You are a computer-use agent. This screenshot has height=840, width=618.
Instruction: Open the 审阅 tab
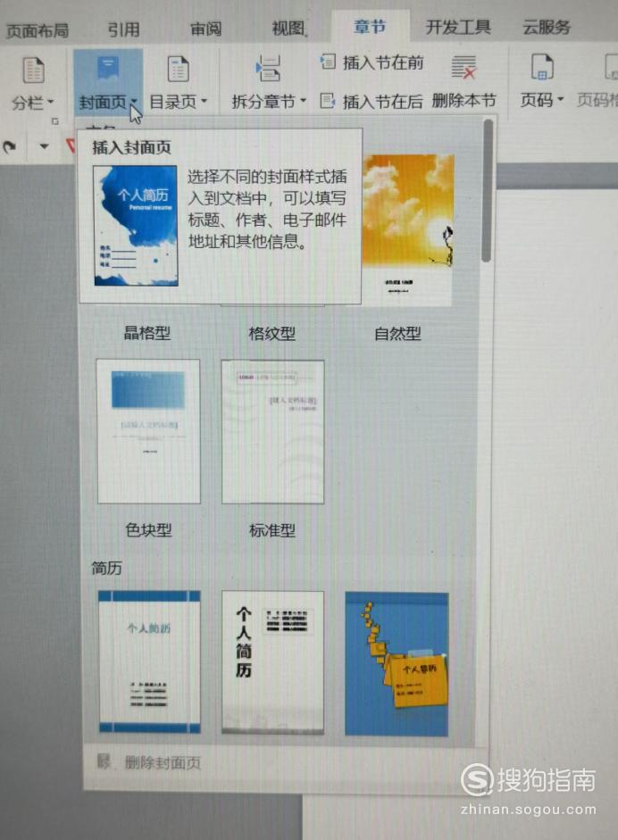click(205, 29)
